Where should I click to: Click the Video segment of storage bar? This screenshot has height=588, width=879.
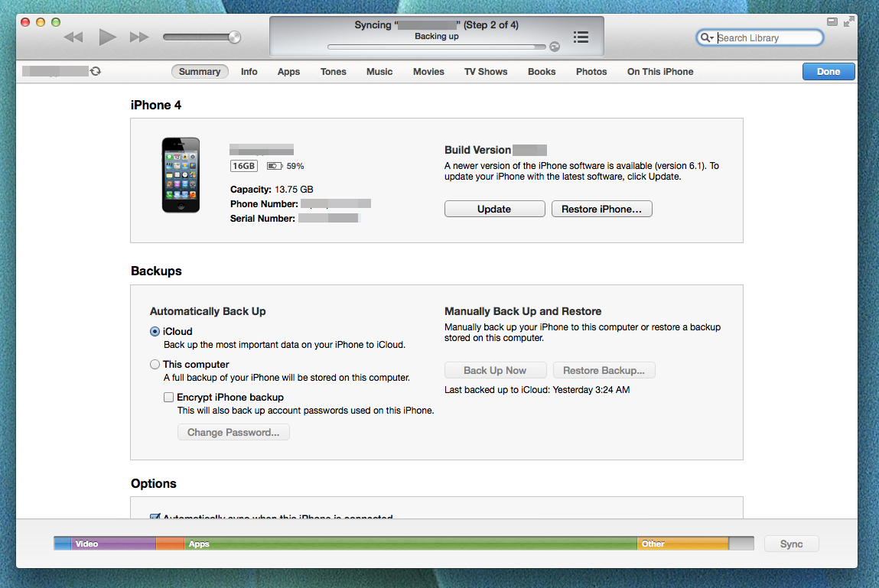[x=113, y=544]
